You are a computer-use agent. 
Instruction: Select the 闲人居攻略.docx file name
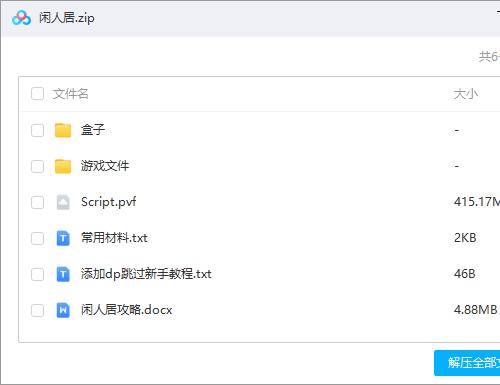127,310
